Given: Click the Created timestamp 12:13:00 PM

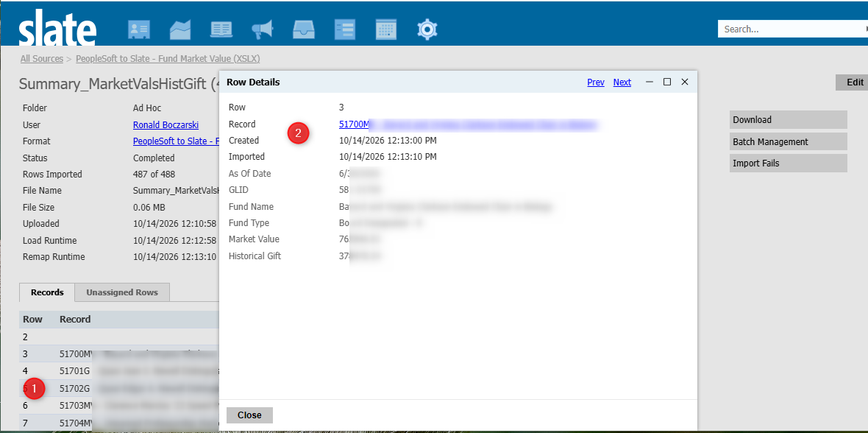Looking at the screenshot, I should tap(388, 140).
